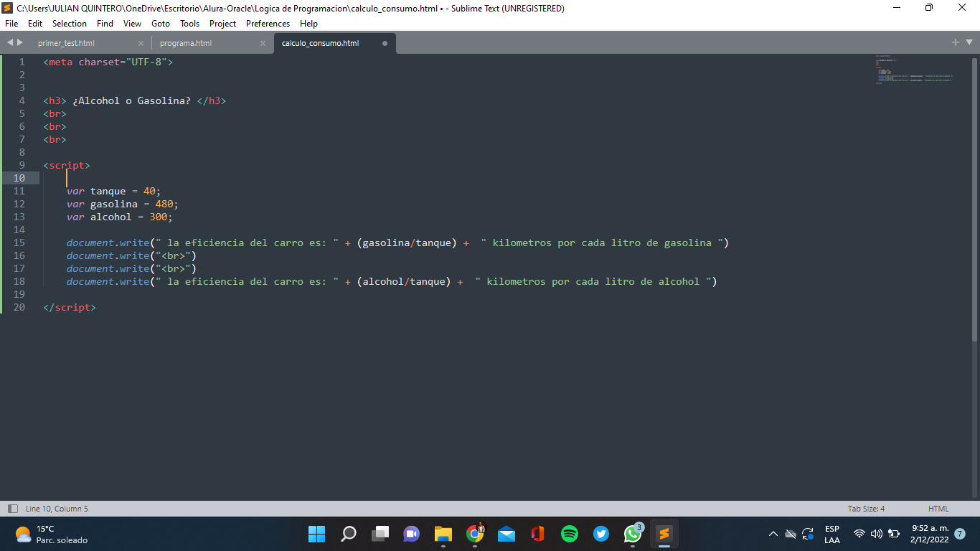The width and height of the screenshot is (980, 551).
Task: Open Windows Start menu
Action: 316,534
